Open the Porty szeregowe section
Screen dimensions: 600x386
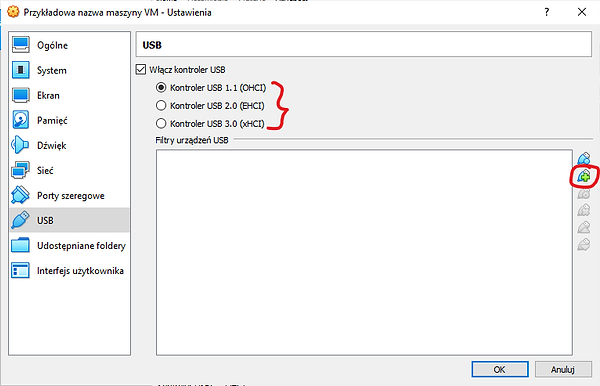pyautogui.click(x=69, y=195)
